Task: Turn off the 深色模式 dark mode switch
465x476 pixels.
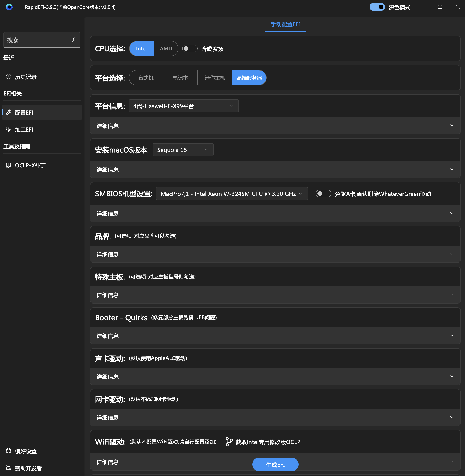Action: pyautogui.click(x=377, y=7)
